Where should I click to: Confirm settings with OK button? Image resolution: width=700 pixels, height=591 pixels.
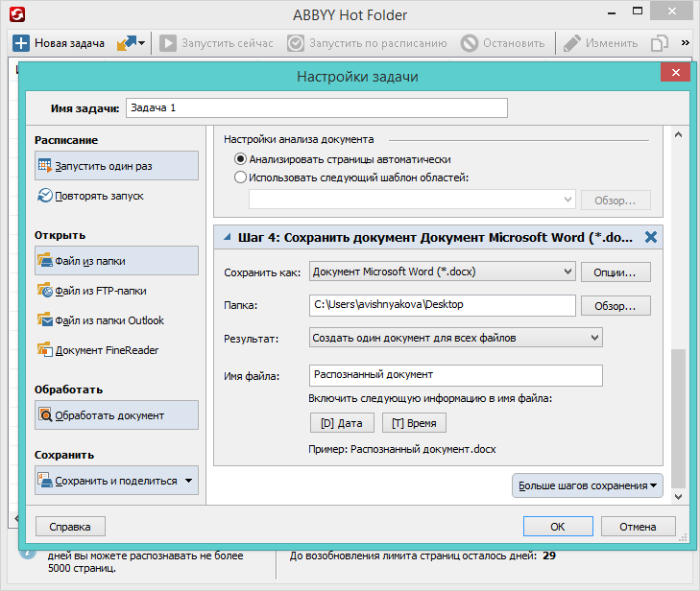pyautogui.click(x=558, y=527)
